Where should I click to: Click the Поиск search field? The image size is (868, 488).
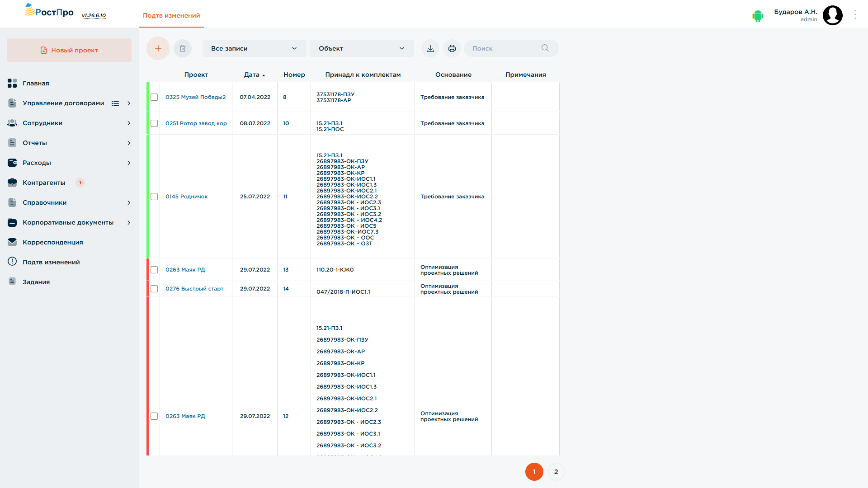pos(511,48)
